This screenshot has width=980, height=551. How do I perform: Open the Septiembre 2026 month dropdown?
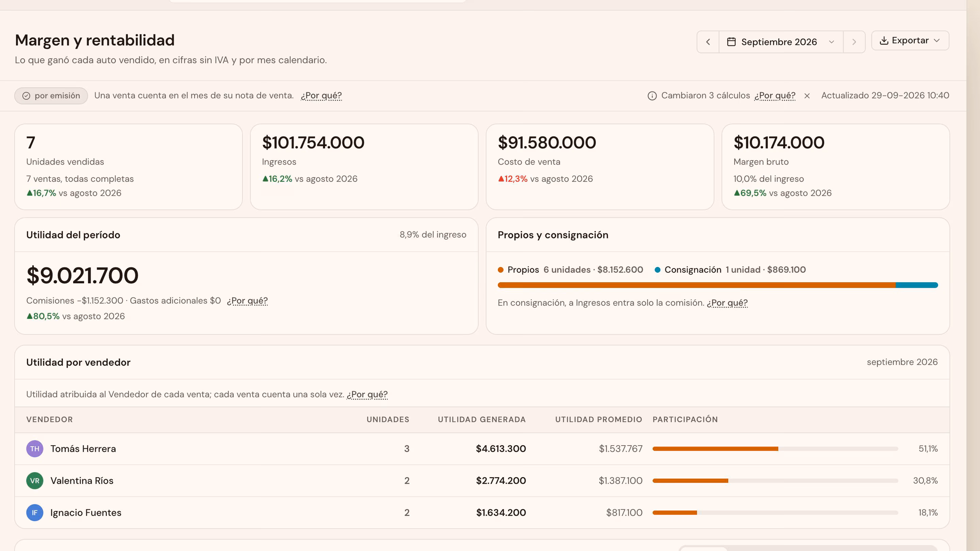[781, 42]
